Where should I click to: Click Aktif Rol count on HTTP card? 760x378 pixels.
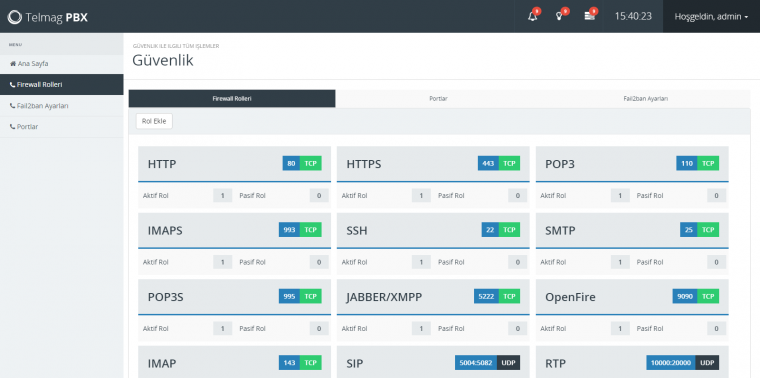coord(222,196)
